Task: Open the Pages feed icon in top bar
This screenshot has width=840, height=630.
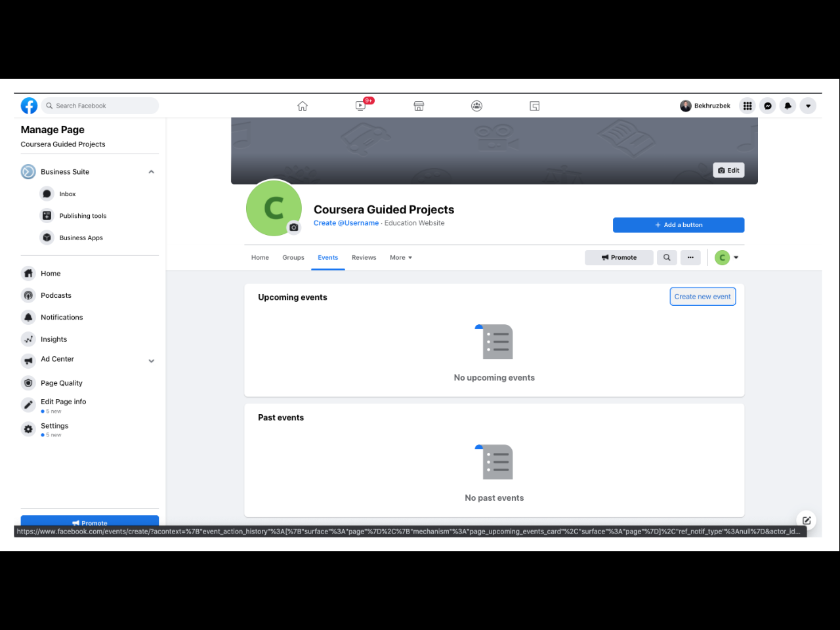Action: tap(535, 106)
